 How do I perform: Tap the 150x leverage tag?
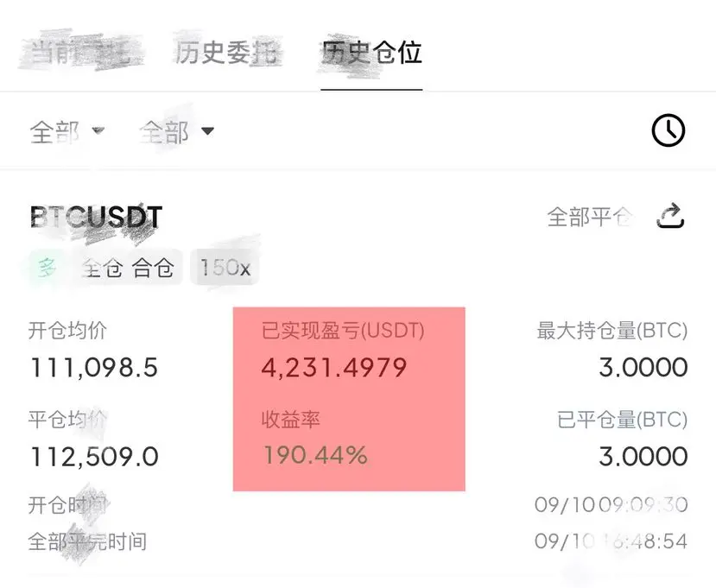[225, 268]
